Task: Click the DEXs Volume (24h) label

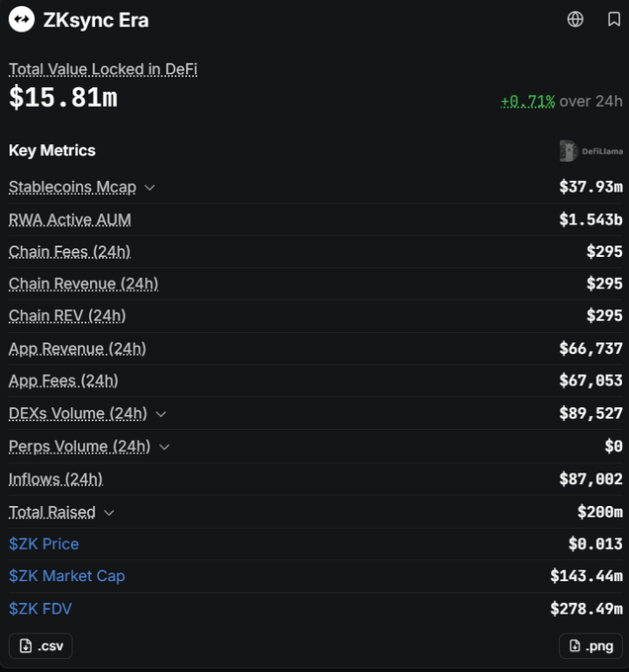Action: [78, 413]
